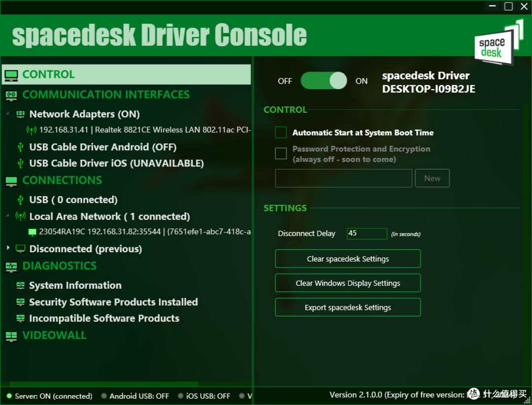The image size is (532, 405).
Task: Click the Communication Interfaces monitor icon
Action: pos(11,95)
